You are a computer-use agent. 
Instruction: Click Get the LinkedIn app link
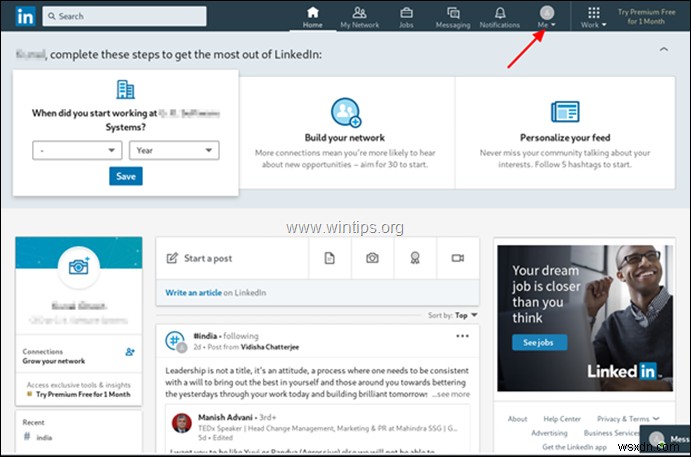[x=574, y=447]
